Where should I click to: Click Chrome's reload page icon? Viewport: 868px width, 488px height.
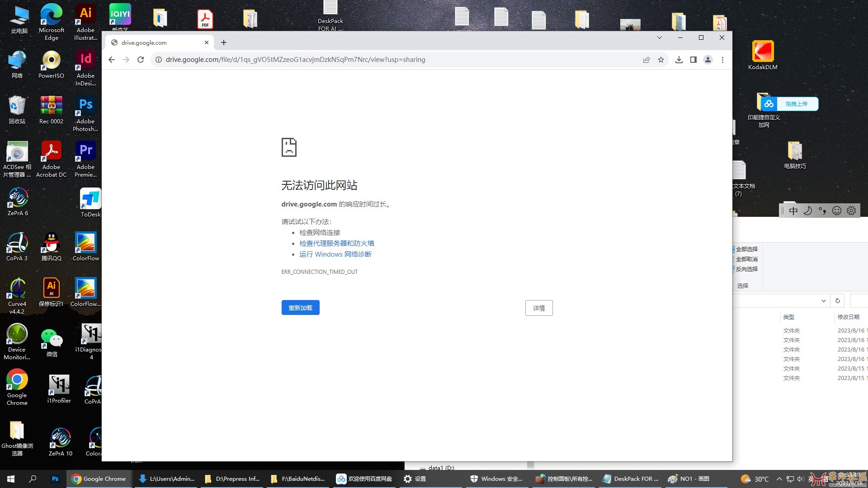click(141, 60)
